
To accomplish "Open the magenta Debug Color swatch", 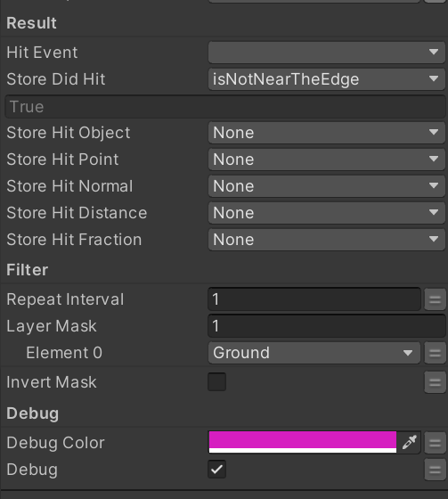I will tap(303, 442).
